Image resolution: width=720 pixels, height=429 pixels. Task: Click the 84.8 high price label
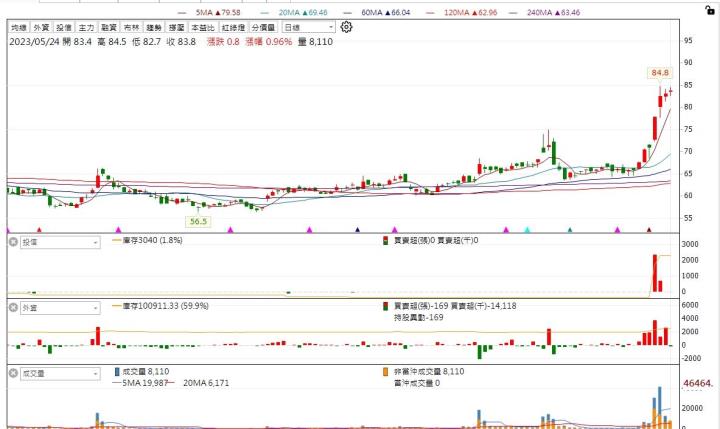click(659, 73)
